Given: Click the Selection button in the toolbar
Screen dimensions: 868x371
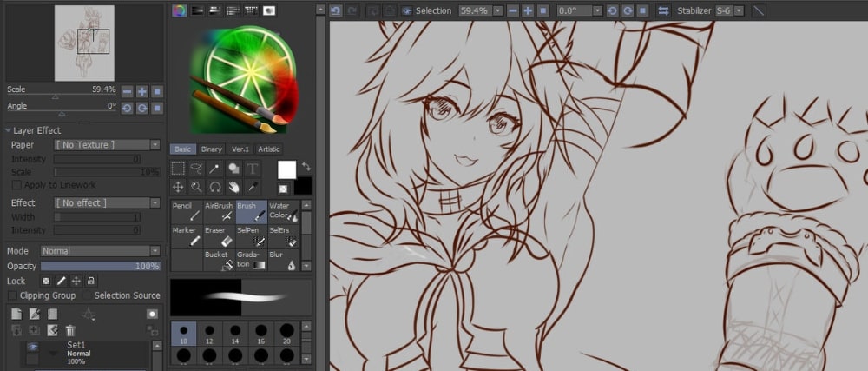Looking at the screenshot, I should (427, 10).
